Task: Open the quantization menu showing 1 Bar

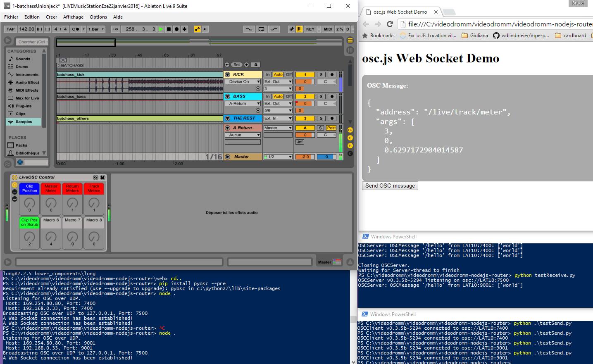Action: coord(96,29)
